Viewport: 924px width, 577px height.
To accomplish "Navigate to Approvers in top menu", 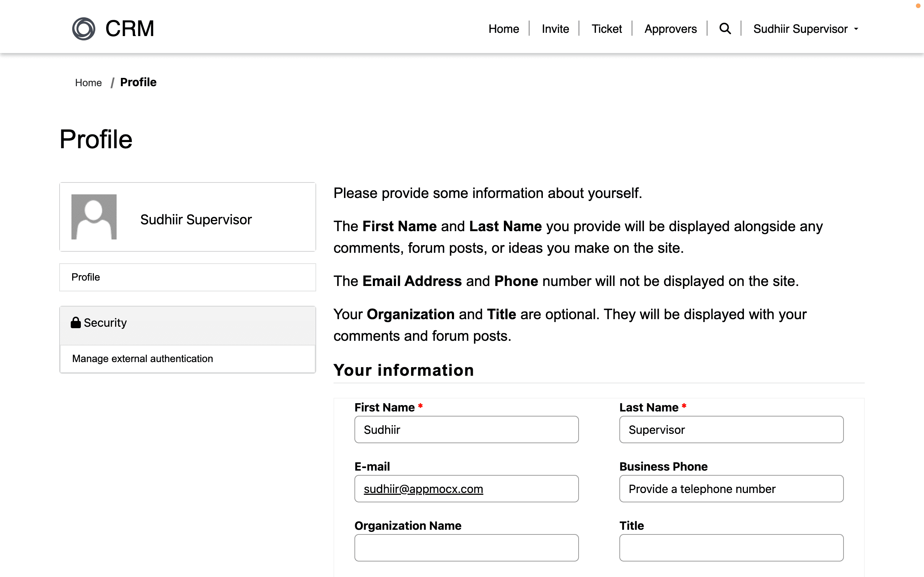I will [671, 29].
